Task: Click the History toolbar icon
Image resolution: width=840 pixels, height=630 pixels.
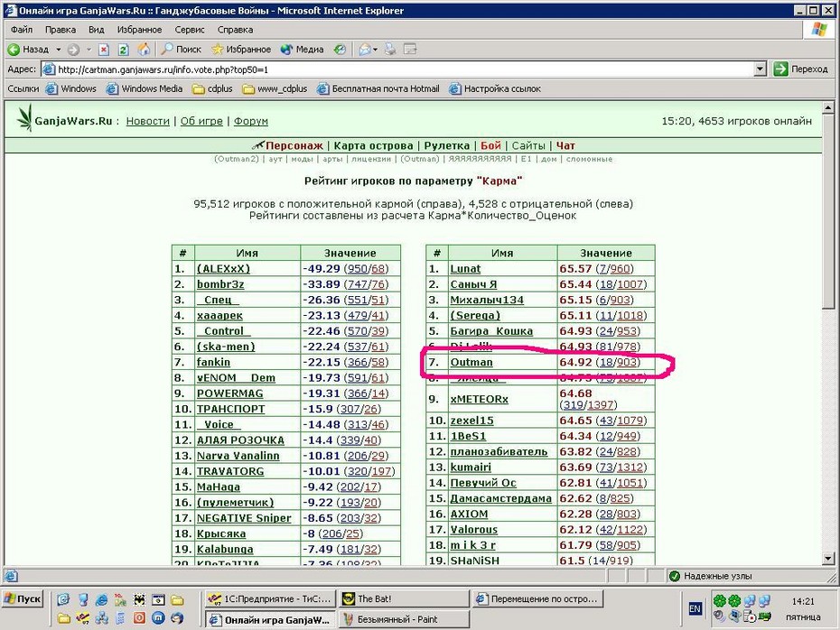Action: 340,50
